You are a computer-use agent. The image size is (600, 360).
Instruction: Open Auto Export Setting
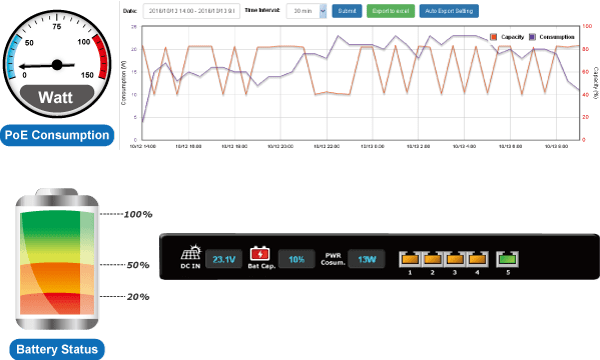pyautogui.click(x=449, y=11)
